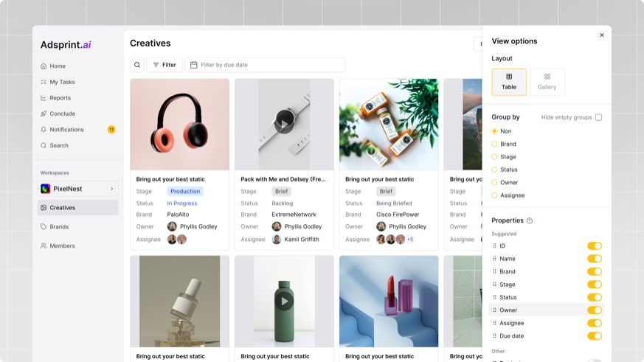
Task: Open the juice bottles creative thumbnail
Action: (x=389, y=125)
